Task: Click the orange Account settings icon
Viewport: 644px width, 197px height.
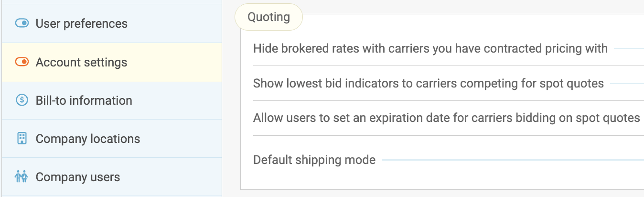Action: 22,62
